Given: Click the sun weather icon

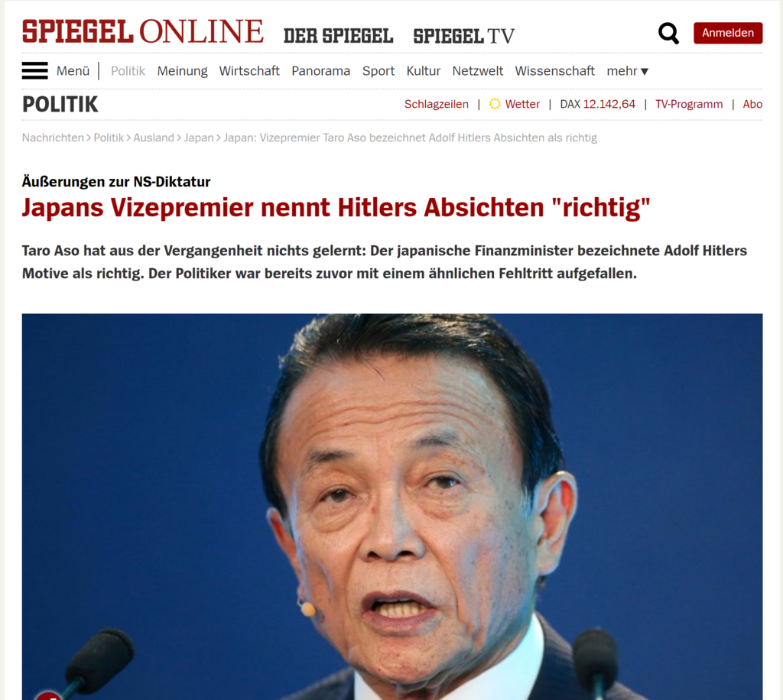Looking at the screenshot, I should 495,104.
